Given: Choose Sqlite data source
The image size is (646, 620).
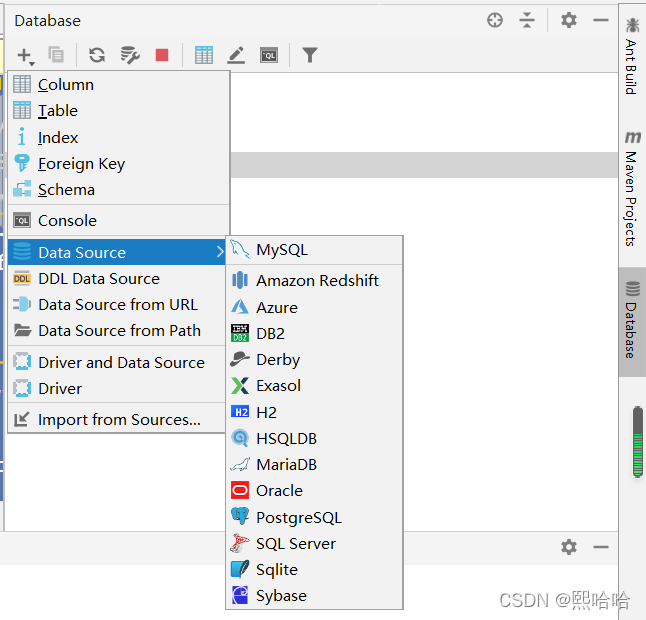Looking at the screenshot, I should coord(314,570).
